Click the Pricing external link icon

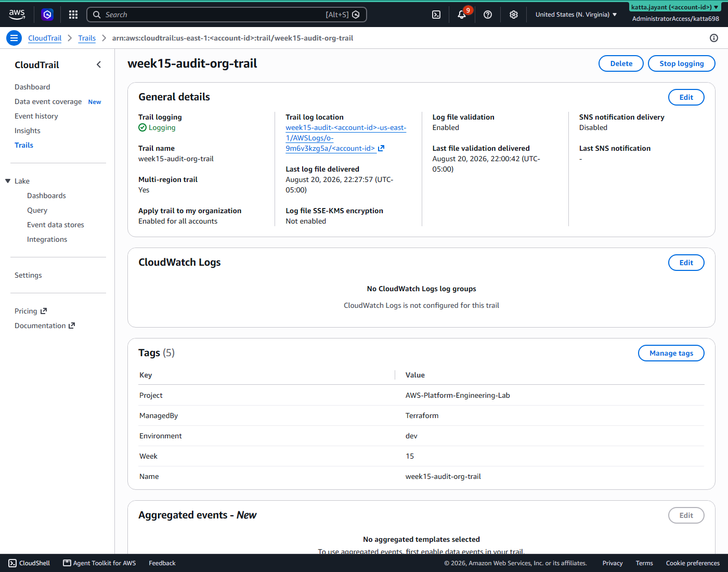click(x=44, y=311)
